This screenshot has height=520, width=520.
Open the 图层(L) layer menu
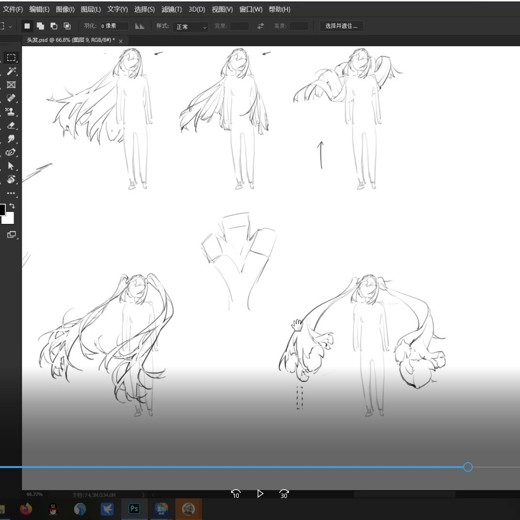[x=91, y=9]
